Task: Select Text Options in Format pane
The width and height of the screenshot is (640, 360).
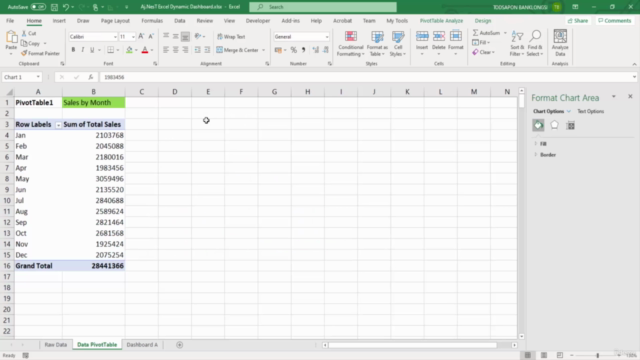Action: pos(590,111)
